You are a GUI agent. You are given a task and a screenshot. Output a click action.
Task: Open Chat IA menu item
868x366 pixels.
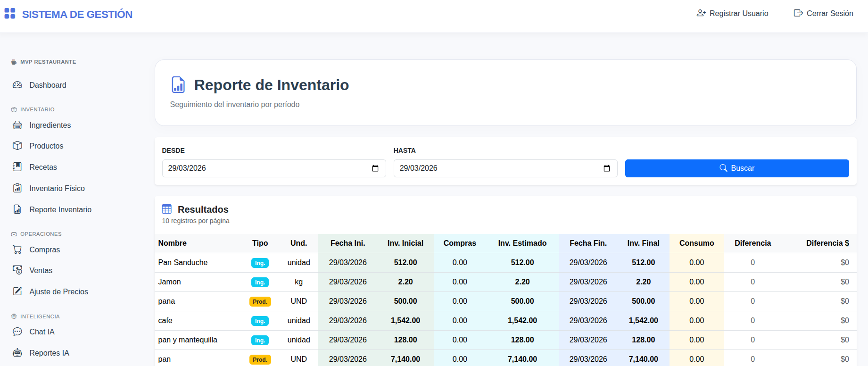42,332
